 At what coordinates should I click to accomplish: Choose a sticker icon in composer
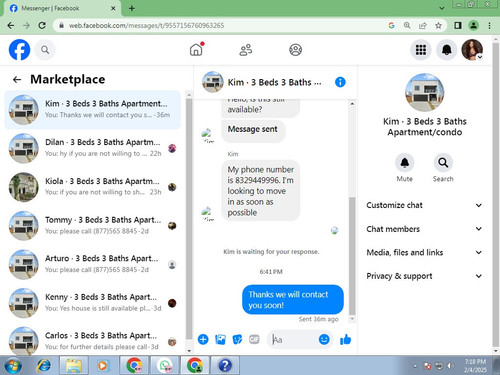coord(237,339)
